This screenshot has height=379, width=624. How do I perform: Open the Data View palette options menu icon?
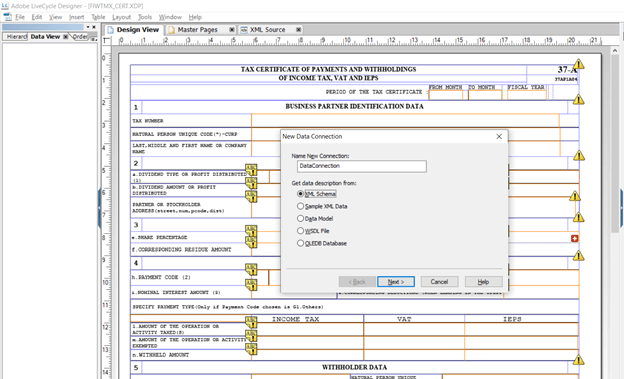(x=94, y=38)
